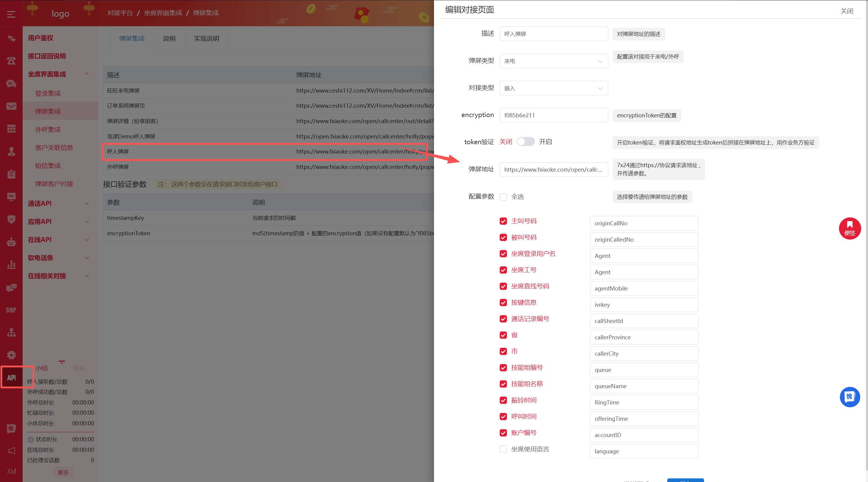The height and width of the screenshot is (482, 868).
Task: Open the 弹屏类型 dropdown showing 来电
Action: click(x=553, y=61)
